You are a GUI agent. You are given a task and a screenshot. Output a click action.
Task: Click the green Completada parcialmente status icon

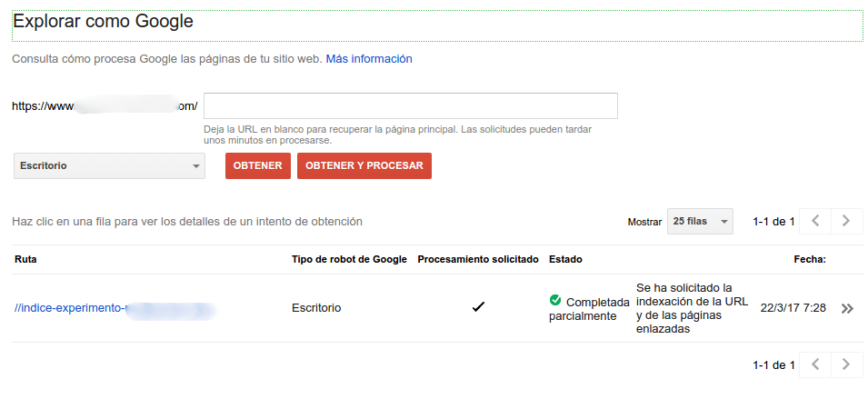(x=554, y=301)
